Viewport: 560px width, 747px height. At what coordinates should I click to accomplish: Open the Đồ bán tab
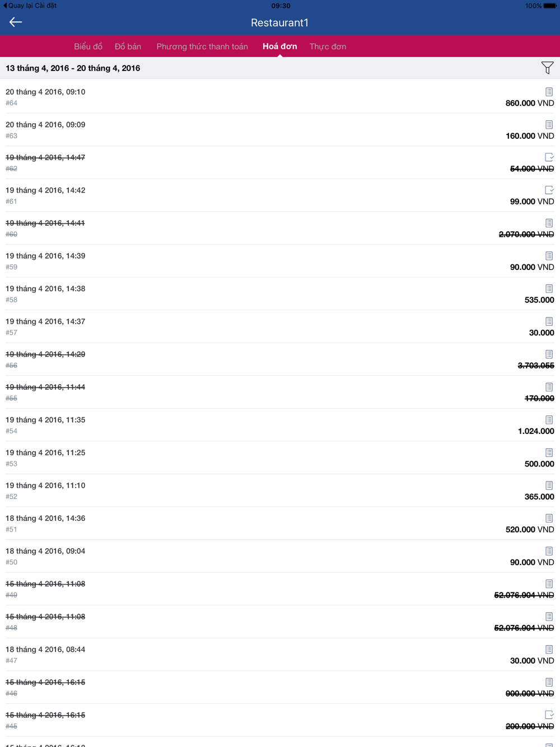(128, 46)
